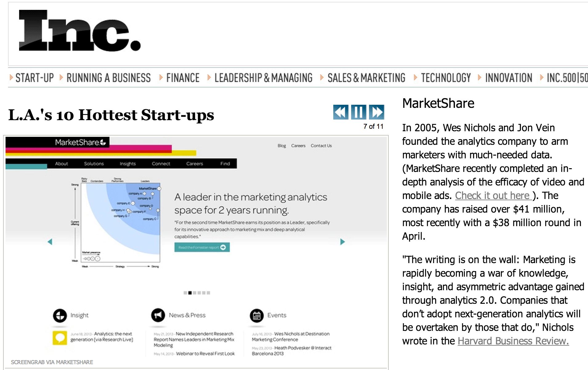Open the LEADERSHIP & MANAGING section

coord(263,78)
